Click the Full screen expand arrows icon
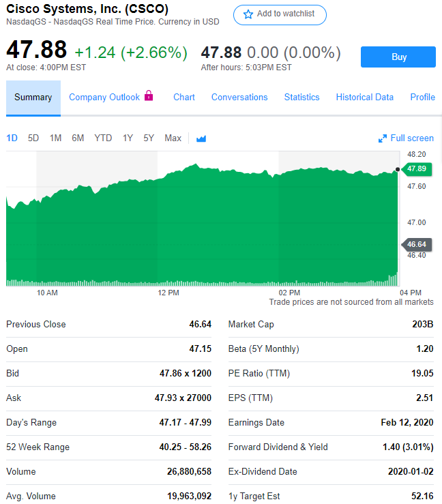 click(x=383, y=138)
